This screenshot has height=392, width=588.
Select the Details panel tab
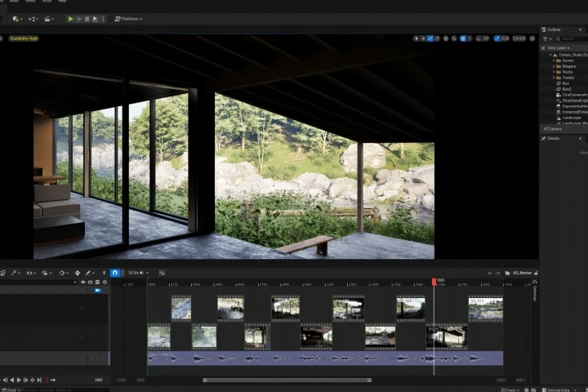click(x=551, y=138)
